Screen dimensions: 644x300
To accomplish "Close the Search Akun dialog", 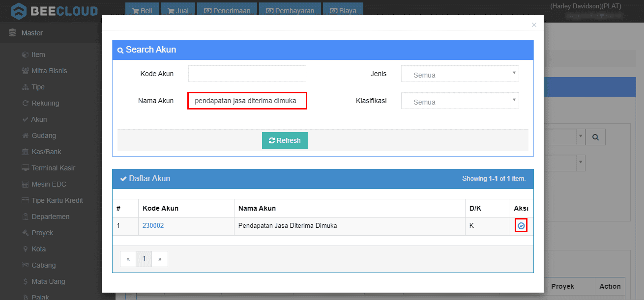I will 534,25.
